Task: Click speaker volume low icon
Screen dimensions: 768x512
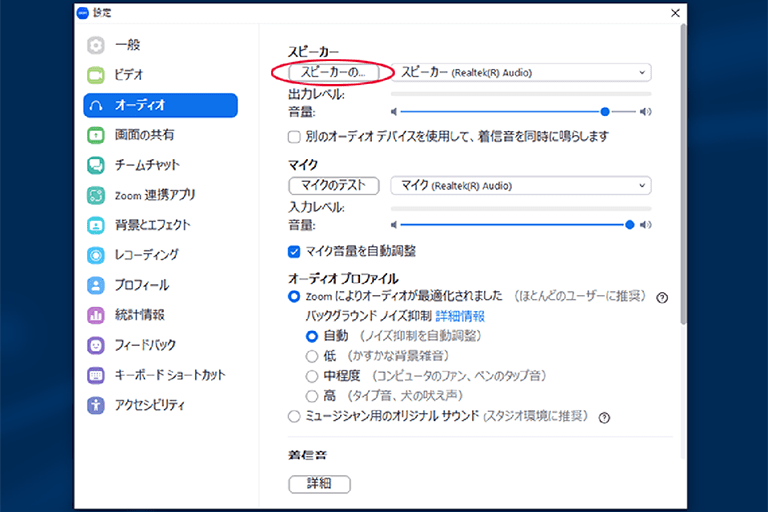Action: [x=393, y=112]
